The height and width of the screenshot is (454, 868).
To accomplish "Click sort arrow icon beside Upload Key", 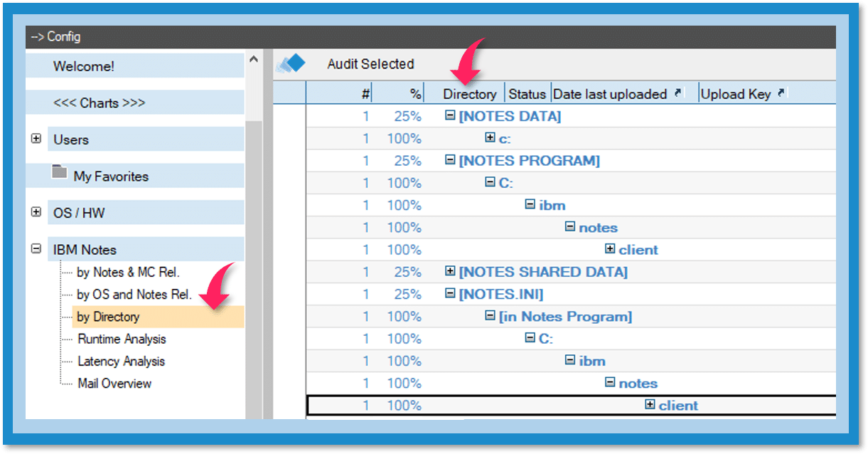I will (x=782, y=93).
